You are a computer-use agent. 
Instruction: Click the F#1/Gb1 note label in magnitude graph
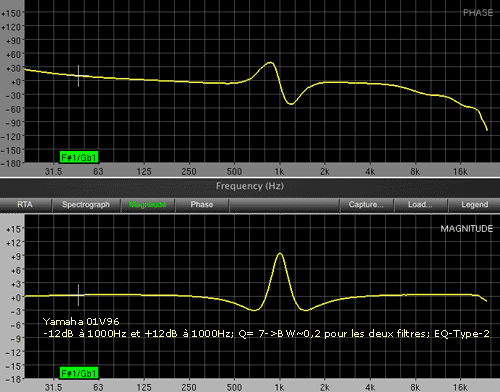pos(79,373)
